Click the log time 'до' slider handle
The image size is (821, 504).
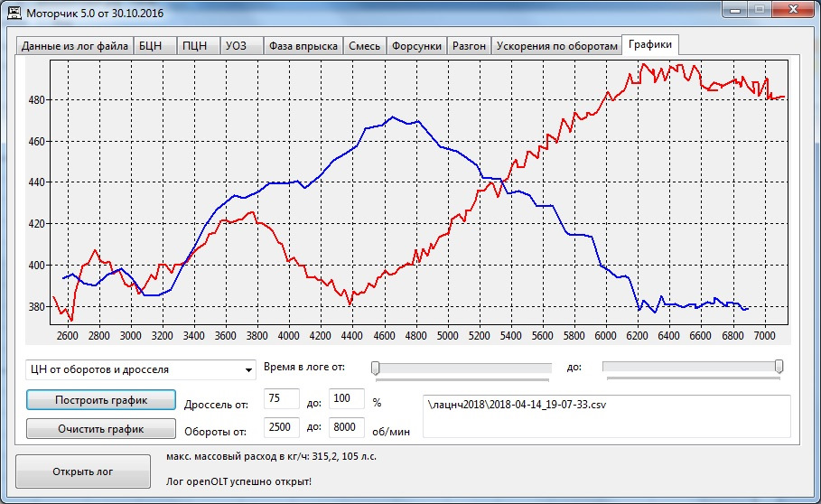[779, 367]
